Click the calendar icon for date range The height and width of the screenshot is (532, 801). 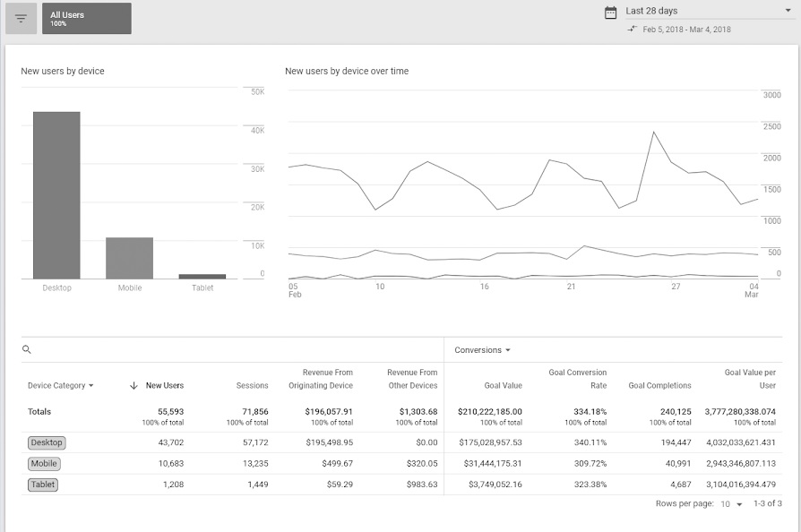611,12
